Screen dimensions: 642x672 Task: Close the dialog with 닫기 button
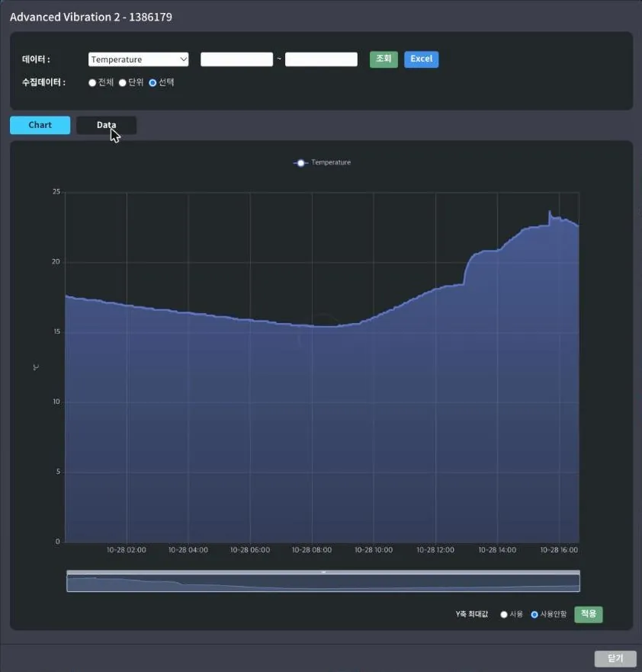click(615, 659)
